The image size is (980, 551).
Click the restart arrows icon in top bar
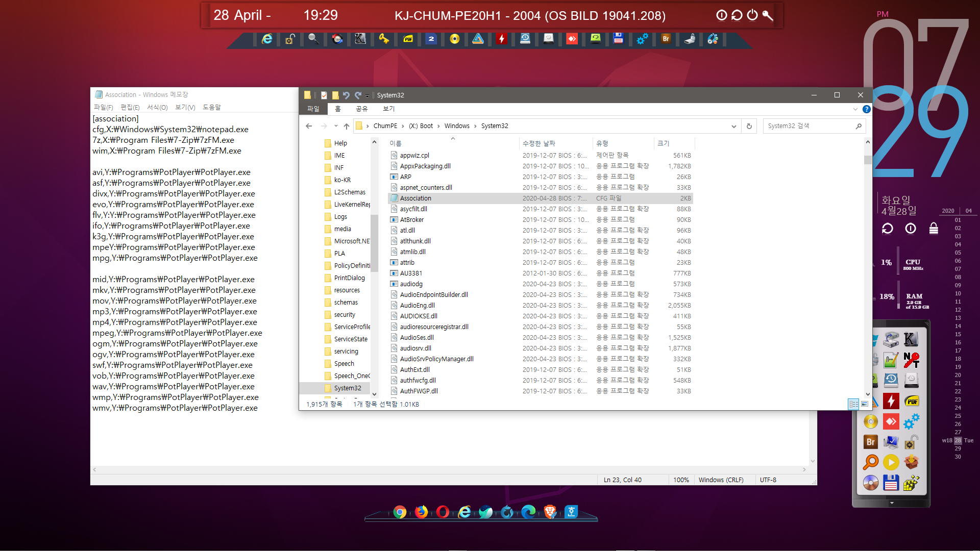[737, 15]
